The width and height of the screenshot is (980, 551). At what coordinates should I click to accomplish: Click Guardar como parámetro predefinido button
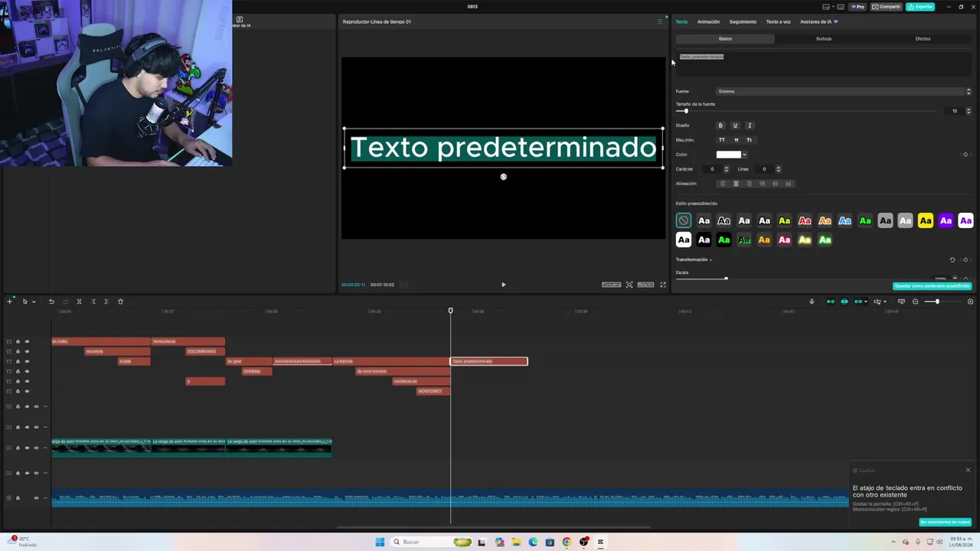933,286
